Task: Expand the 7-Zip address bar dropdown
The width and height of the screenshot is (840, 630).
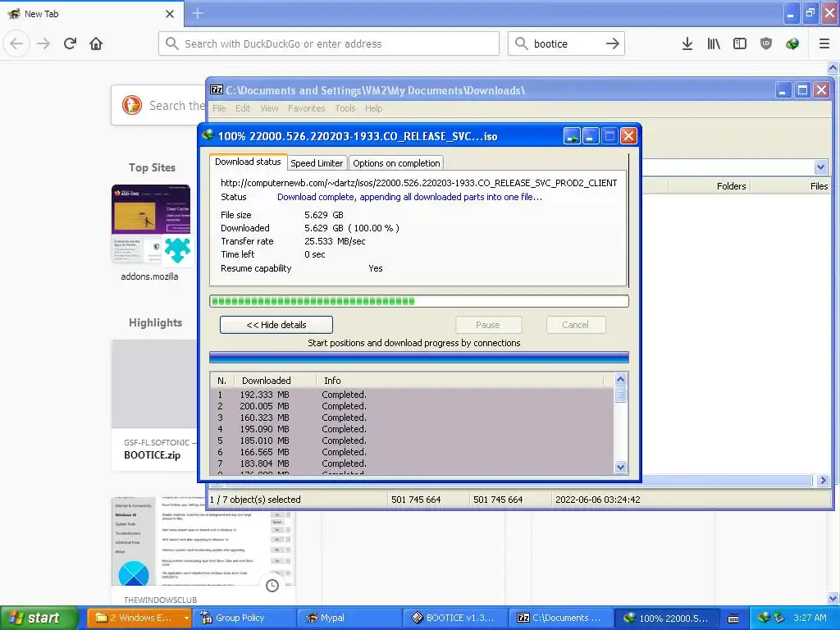Action: point(820,167)
